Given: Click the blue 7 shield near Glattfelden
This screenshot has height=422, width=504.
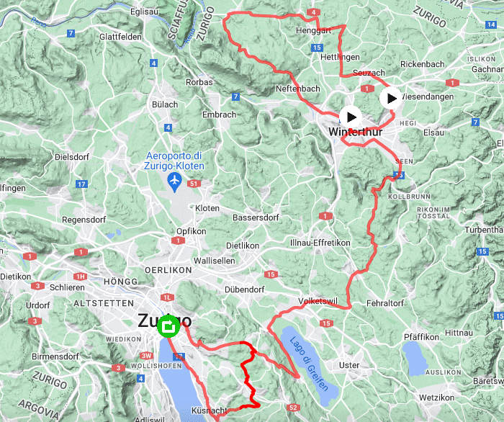Looking at the screenshot, I should 71,33.
